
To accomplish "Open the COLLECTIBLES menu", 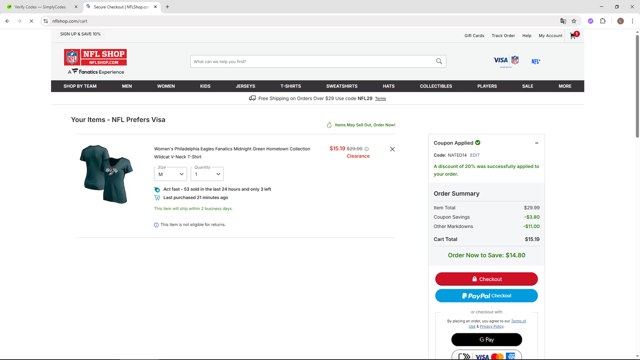I will [436, 86].
